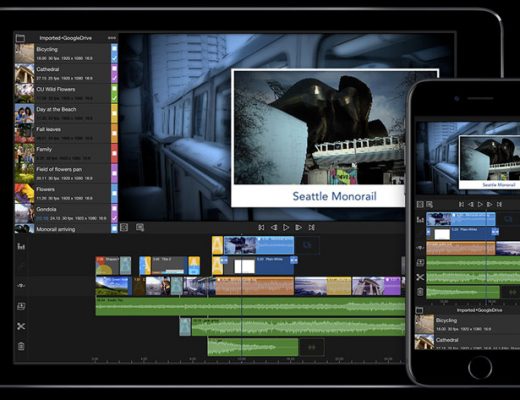Click the audio mixer icon on iPad timeline

21,246
